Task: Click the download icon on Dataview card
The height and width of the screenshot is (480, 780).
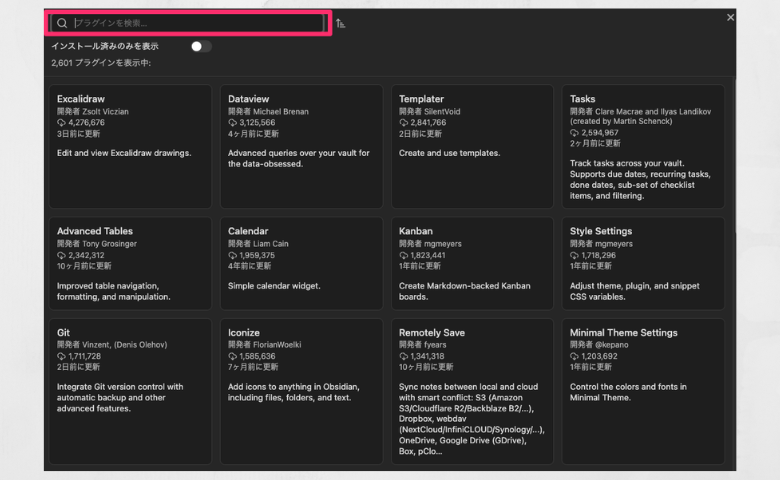Action: 232,122
